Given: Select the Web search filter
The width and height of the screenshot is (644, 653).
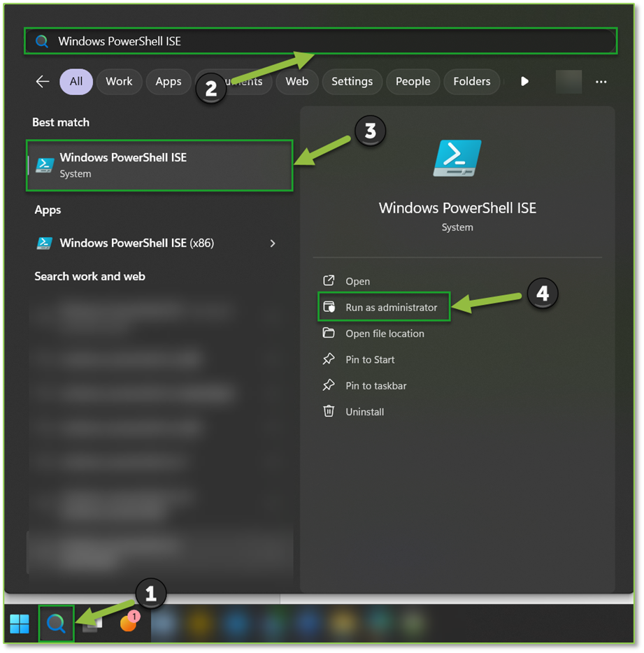Looking at the screenshot, I should coord(296,81).
